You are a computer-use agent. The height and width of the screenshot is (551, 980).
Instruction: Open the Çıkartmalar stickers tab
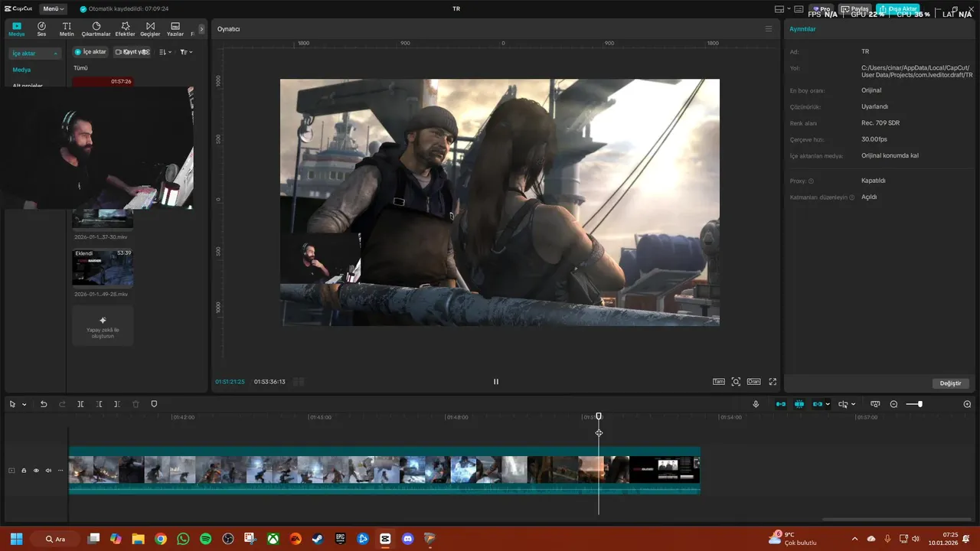pos(96,29)
